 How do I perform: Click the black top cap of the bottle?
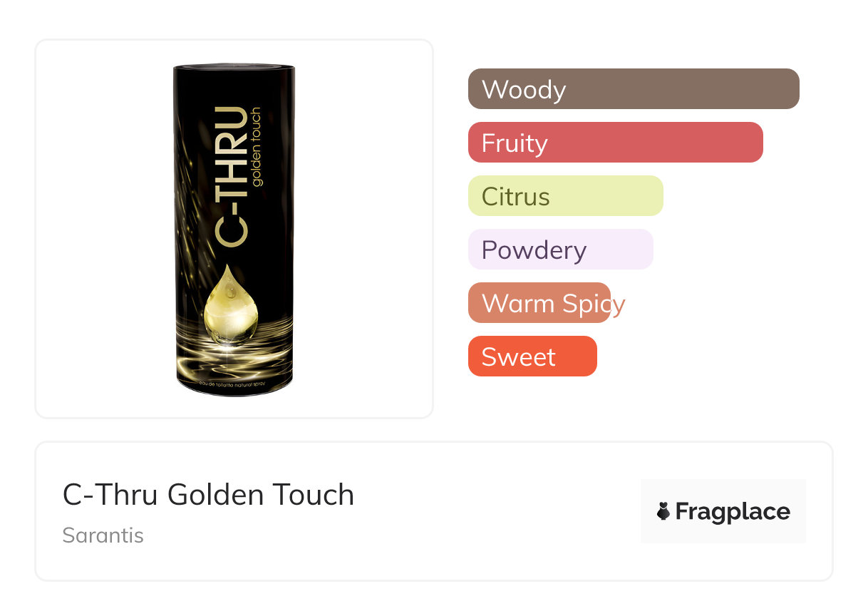pos(234,70)
